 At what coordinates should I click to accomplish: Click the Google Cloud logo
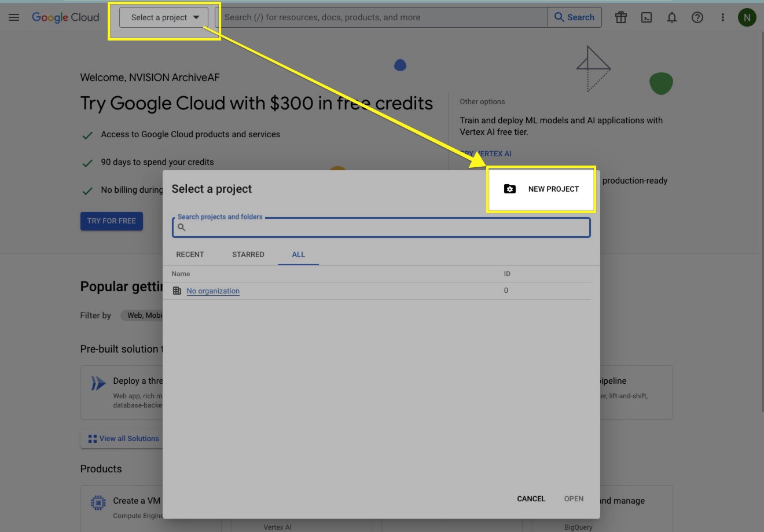[x=65, y=17]
